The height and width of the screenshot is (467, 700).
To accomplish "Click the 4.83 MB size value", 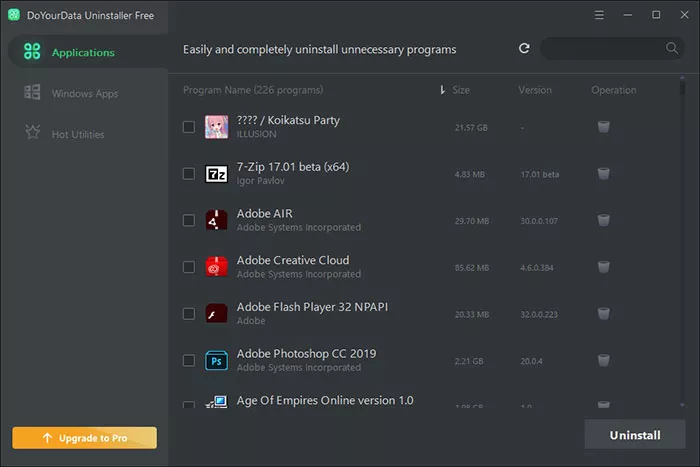I will coord(470,175).
